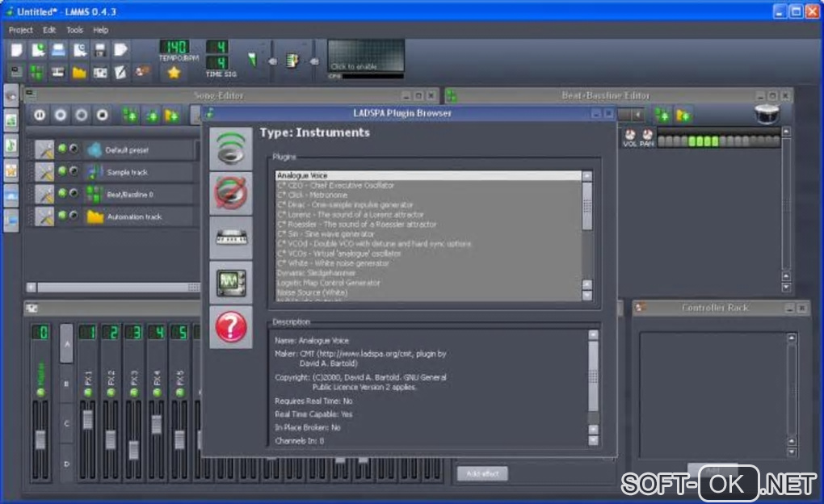Open My Presets star tab in sidebar
The width and height of the screenshot is (824, 504).
coord(11,170)
